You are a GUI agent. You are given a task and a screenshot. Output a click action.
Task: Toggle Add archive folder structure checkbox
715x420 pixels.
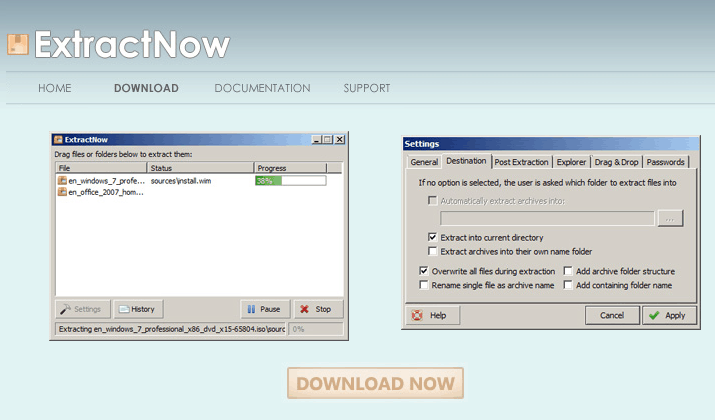pos(568,271)
